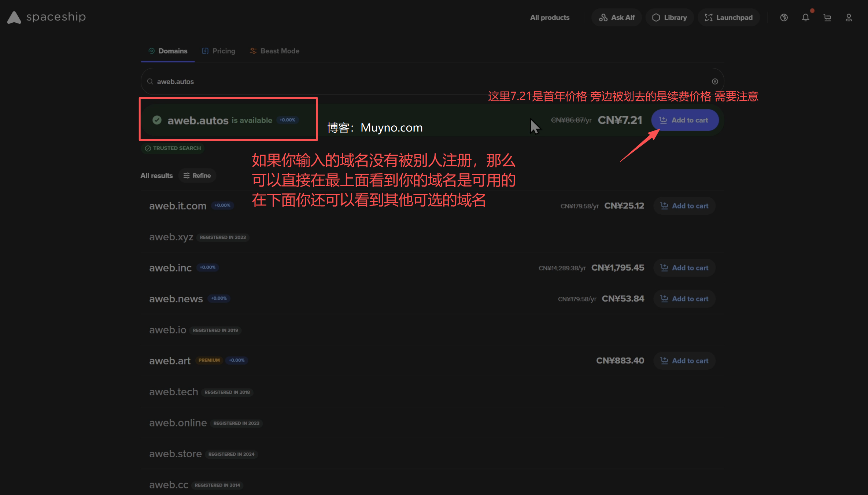This screenshot has width=868, height=495.
Task: Click the Trusted Search badge
Action: 173,148
